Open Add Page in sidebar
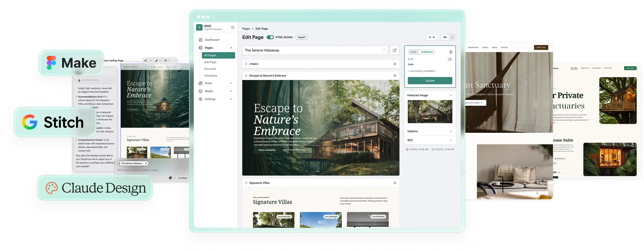Image resolution: width=644 pixels, height=251 pixels. [210, 62]
